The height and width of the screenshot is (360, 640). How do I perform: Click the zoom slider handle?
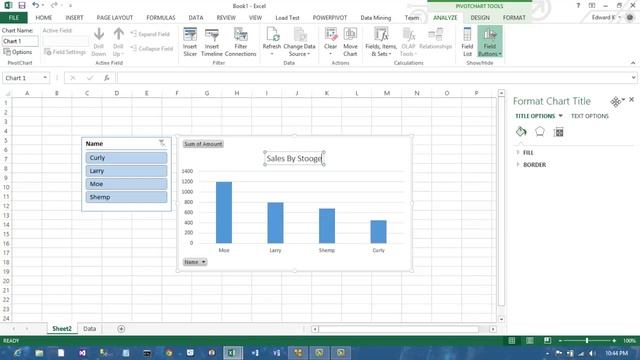point(587,340)
